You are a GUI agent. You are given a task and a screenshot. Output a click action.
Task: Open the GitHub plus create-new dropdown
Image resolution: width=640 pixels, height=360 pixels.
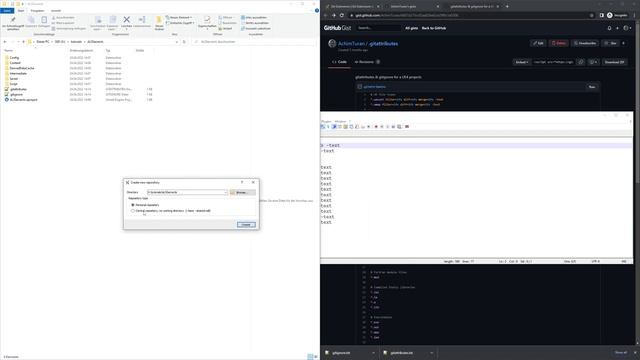pyautogui.click(x=618, y=28)
